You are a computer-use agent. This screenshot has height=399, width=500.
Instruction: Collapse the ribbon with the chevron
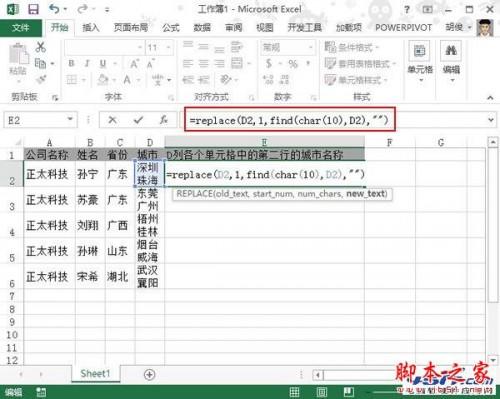point(490,98)
